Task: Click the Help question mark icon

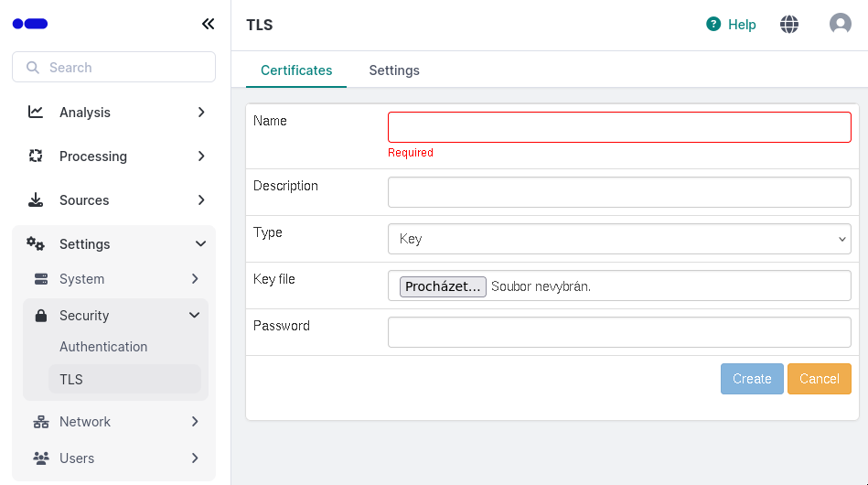Action: pyautogui.click(x=713, y=25)
